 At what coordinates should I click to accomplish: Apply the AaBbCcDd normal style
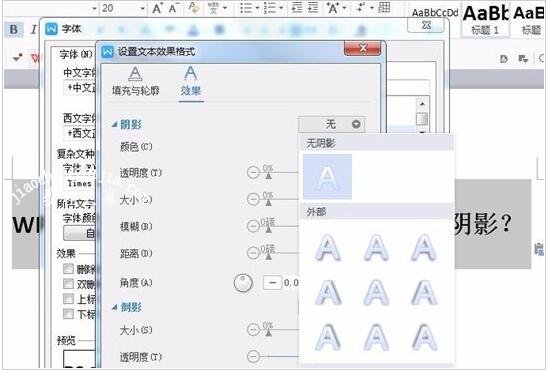click(435, 13)
